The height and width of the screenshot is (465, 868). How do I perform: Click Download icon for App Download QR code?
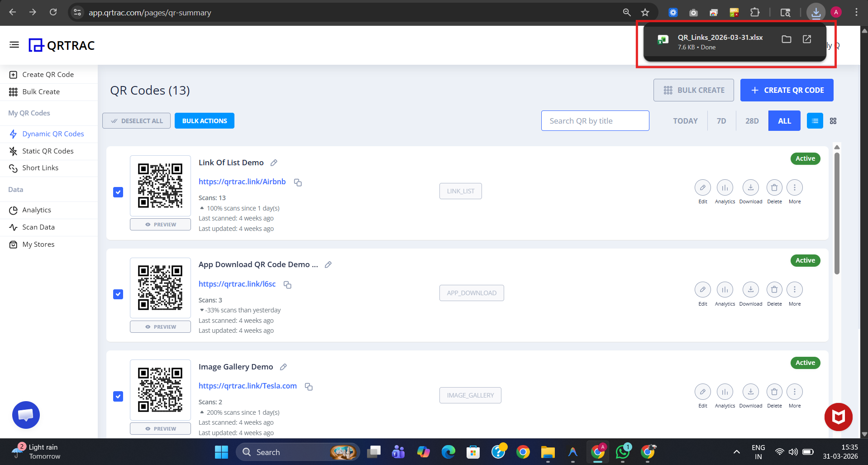click(x=750, y=290)
